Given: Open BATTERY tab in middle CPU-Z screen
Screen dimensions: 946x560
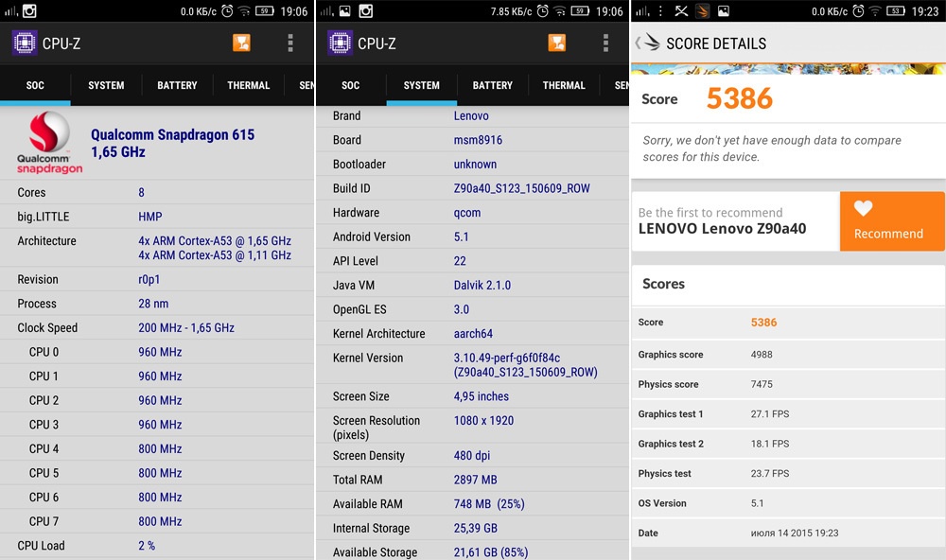Looking at the screenshot, I should coord(493,85).
